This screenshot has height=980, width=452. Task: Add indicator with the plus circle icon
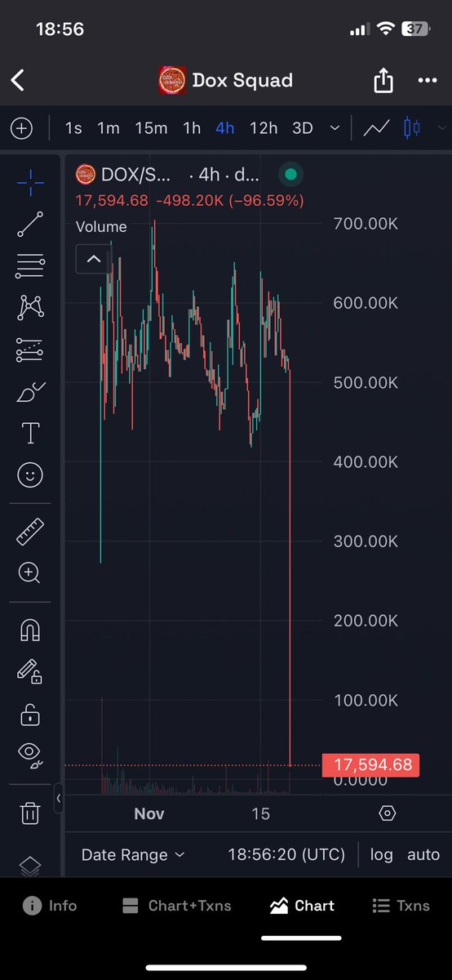pyautogui.click(x=21, y=128)
